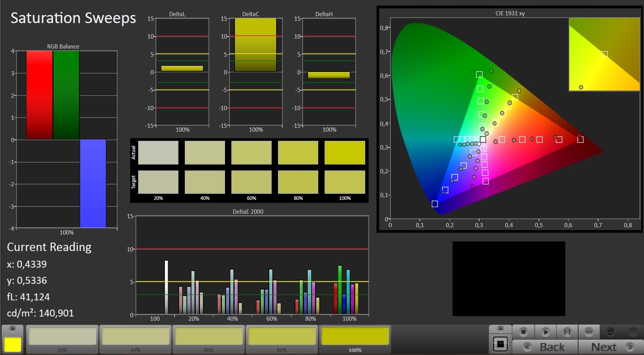Select the 20% saturation swatch

62,337
